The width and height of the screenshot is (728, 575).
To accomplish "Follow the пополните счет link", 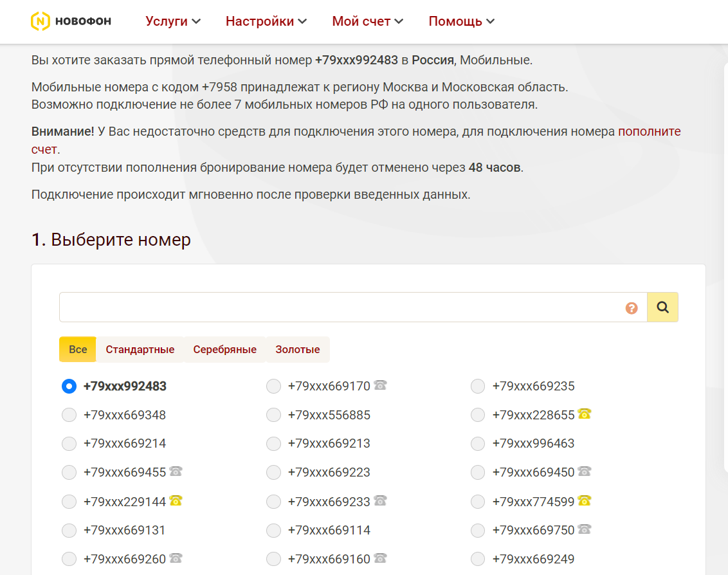I will 649,132.
